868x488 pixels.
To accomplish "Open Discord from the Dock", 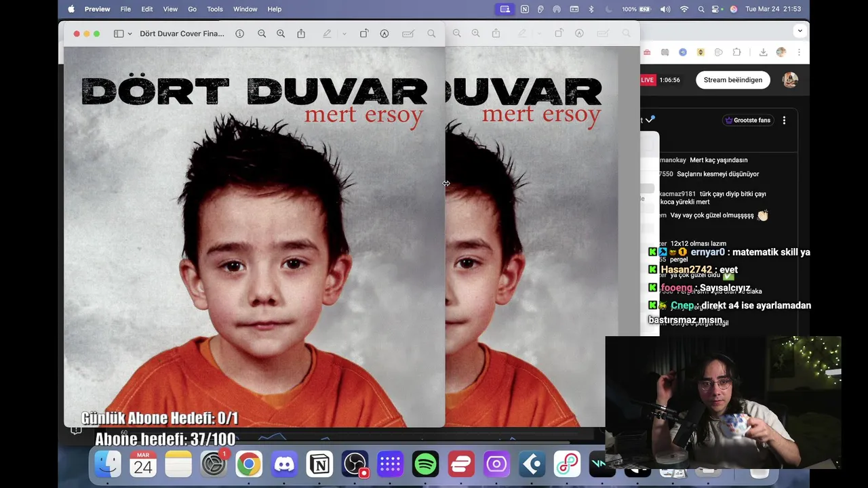I will [284, 464].
